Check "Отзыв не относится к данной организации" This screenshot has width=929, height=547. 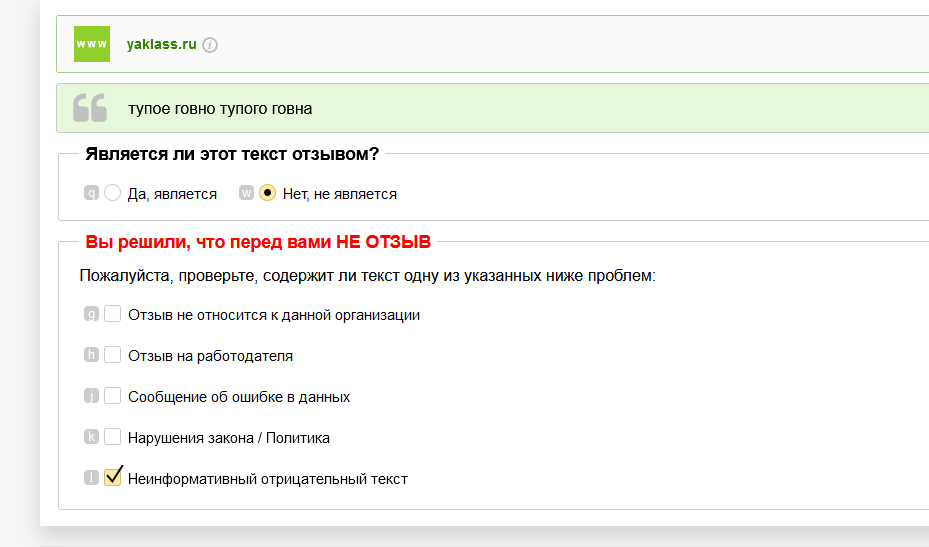pos(113,314)
